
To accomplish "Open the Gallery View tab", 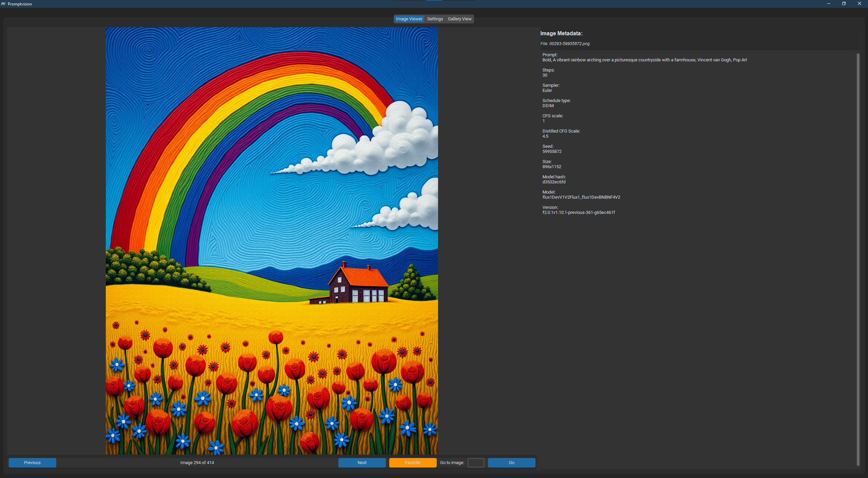I will point(459,19).
